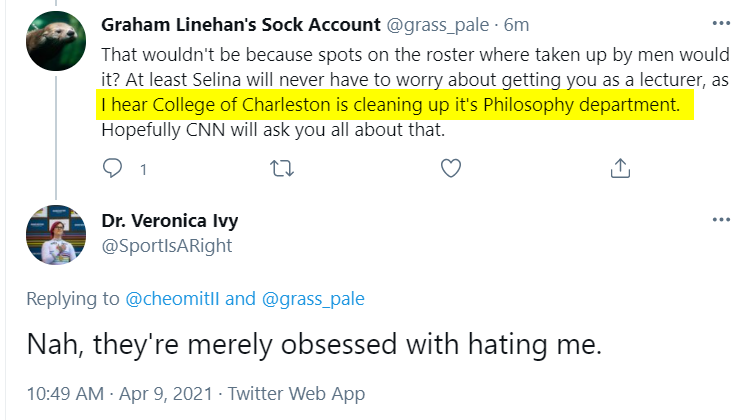Click @grass_pale mention in Replying to line
This screenshot has width=751, height=420.
point(313,299)
